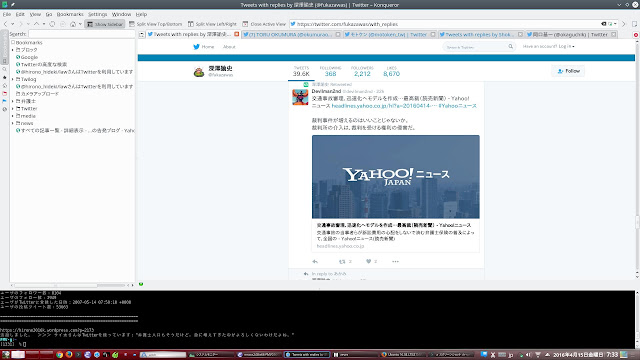
Task: Click the Twitter bird logo next to Home
Action: point(196,47)
